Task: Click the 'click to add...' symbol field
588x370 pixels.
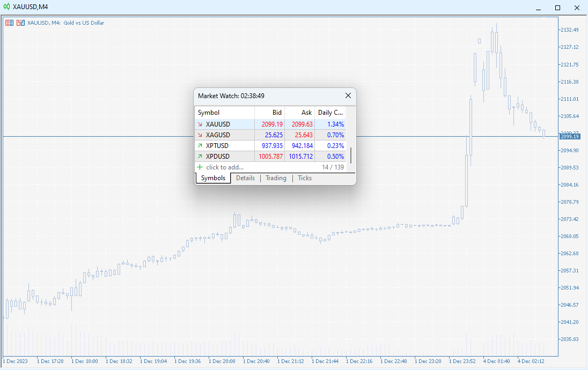Action: tap(225, 167)
